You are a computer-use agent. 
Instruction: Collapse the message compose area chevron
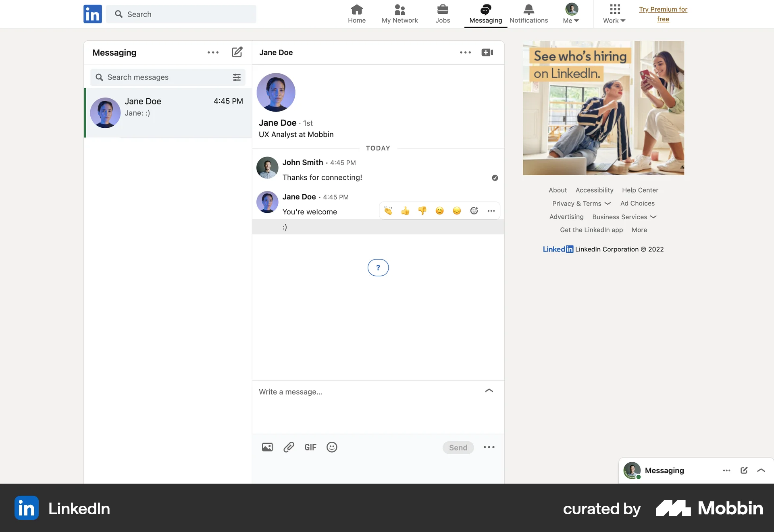489,391
